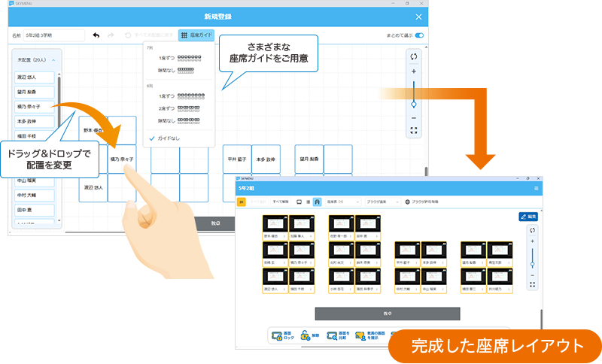
Task: Click 画面ロック screen lock icon
Action: (x=283, y=335)
